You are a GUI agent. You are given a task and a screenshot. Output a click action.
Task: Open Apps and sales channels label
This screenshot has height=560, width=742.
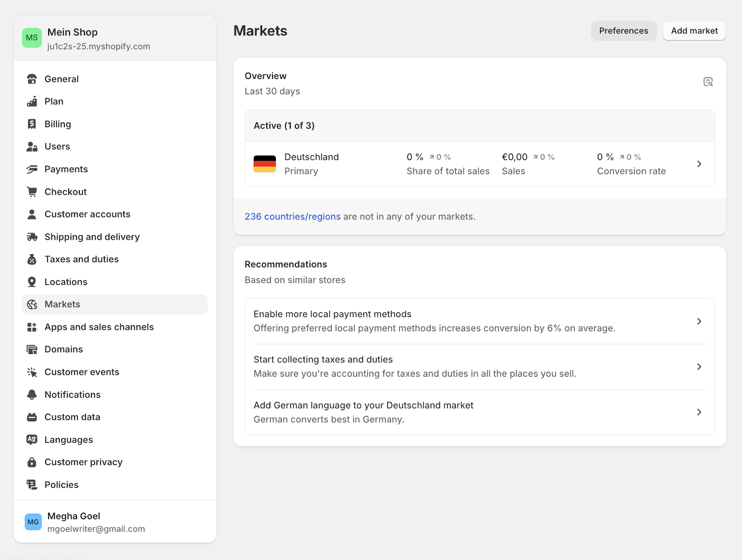99,327
